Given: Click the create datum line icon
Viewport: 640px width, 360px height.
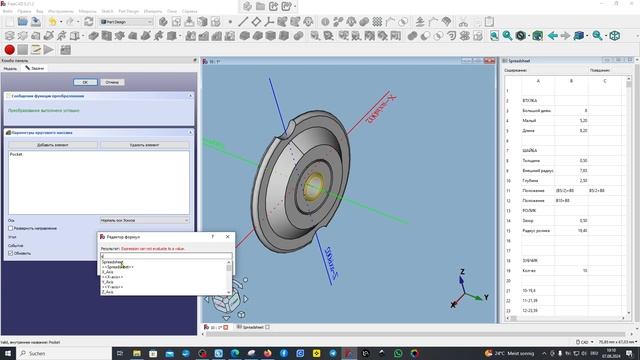Looking at the screenshot, I should click(243, 22).
